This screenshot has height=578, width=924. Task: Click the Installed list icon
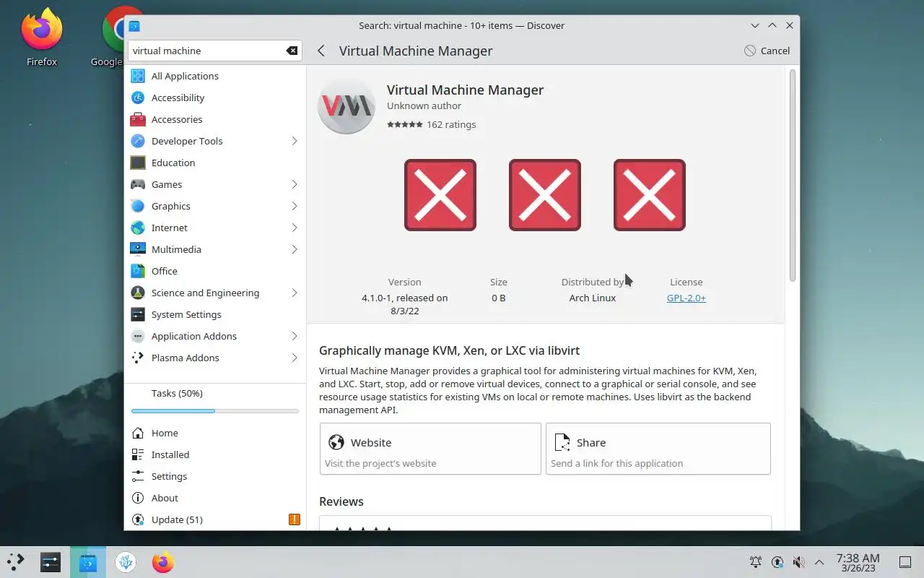138,454
